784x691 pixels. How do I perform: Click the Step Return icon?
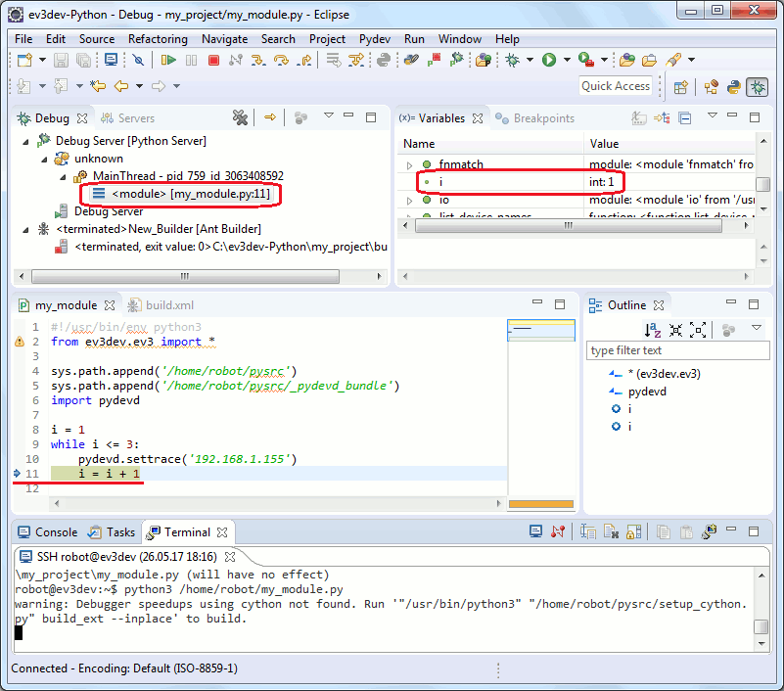point(303,60)
